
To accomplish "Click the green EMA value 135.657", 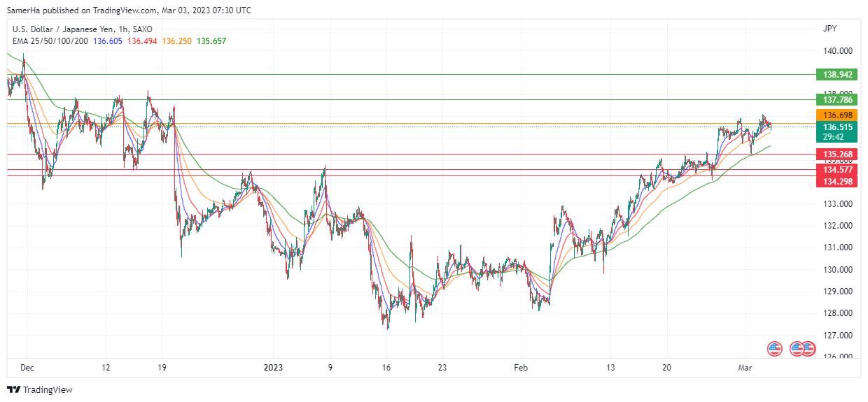I will (x=211, y=41).
